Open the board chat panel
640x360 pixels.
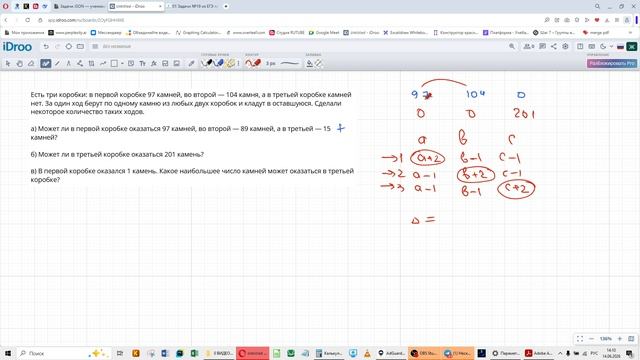point(542,47)
